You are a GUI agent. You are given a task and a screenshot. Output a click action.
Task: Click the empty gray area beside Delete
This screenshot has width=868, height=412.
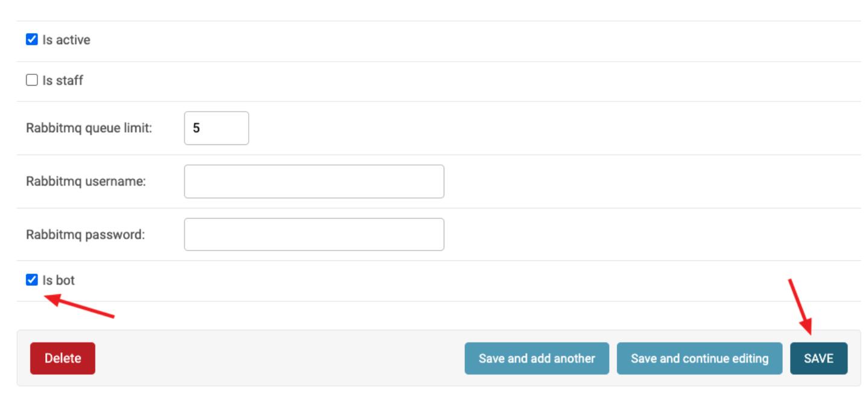[278, 358]
